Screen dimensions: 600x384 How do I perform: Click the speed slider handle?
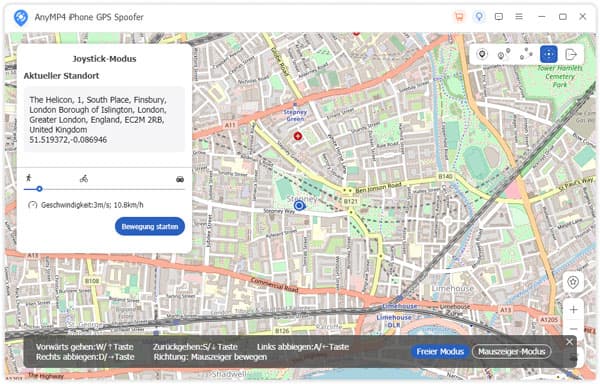39,189
